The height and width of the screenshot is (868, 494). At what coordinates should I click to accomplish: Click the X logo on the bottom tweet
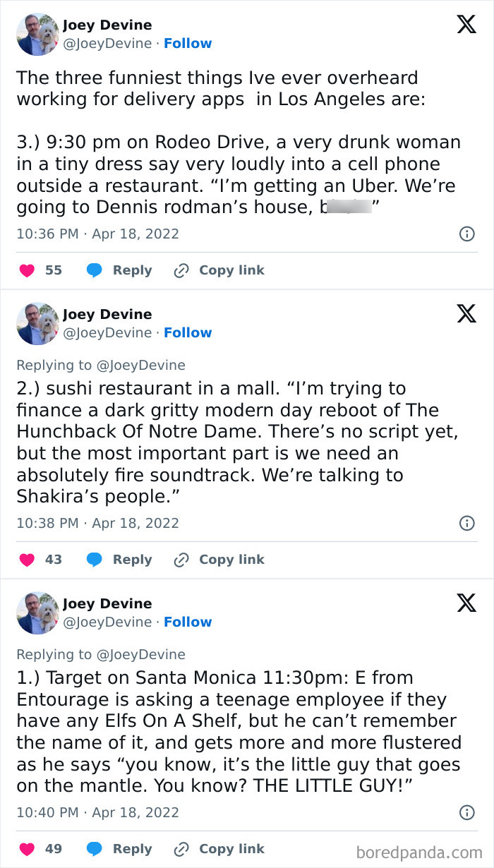(x=466, y=603)
